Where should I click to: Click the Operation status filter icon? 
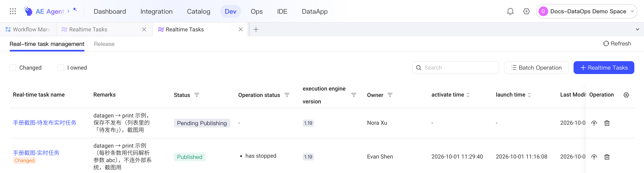(x=287, y=95)
